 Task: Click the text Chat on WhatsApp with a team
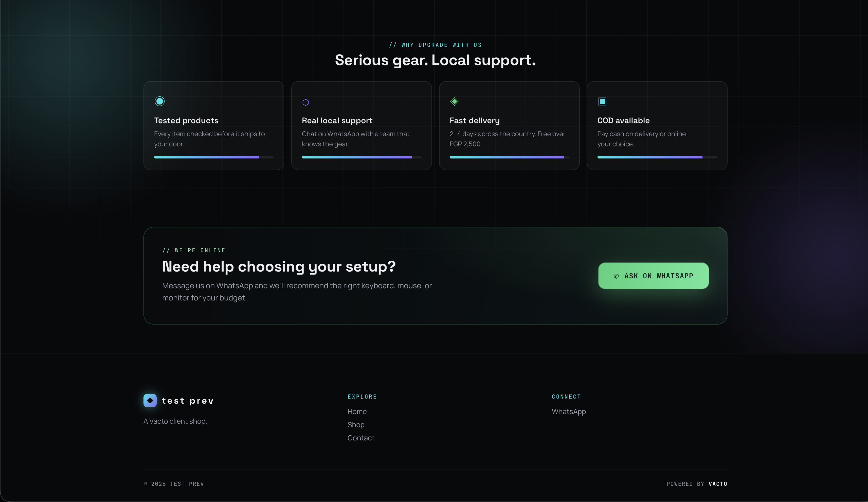pos(355,138)
